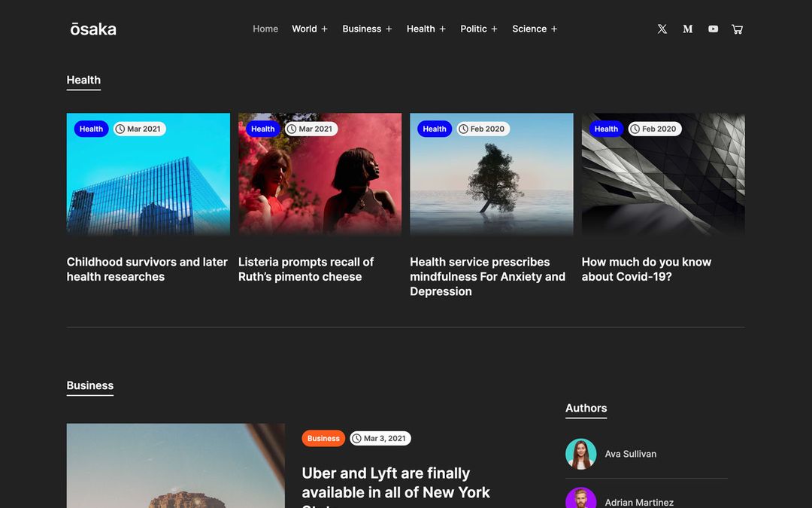Open the X (Twitter) social icon

(662, 29)
